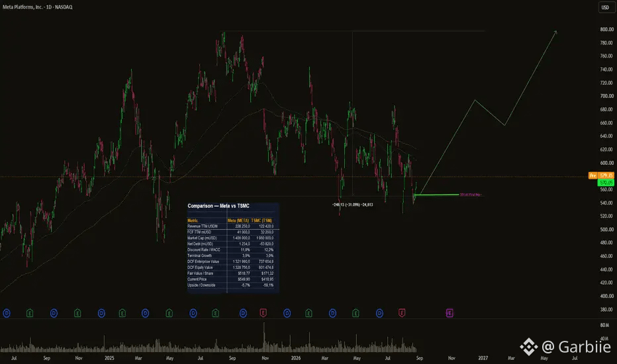Click the red E marker nearest the purple marker
Screen dimensions: 617x364
click(402, 313)
